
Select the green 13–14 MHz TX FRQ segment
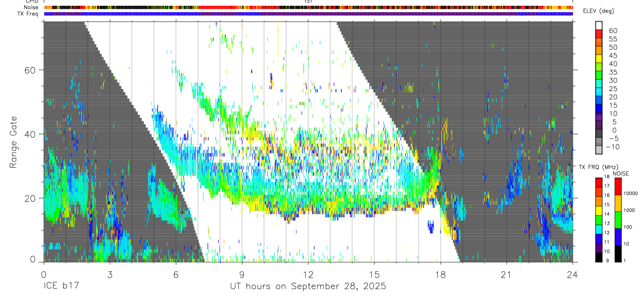(x=599, y=220)
